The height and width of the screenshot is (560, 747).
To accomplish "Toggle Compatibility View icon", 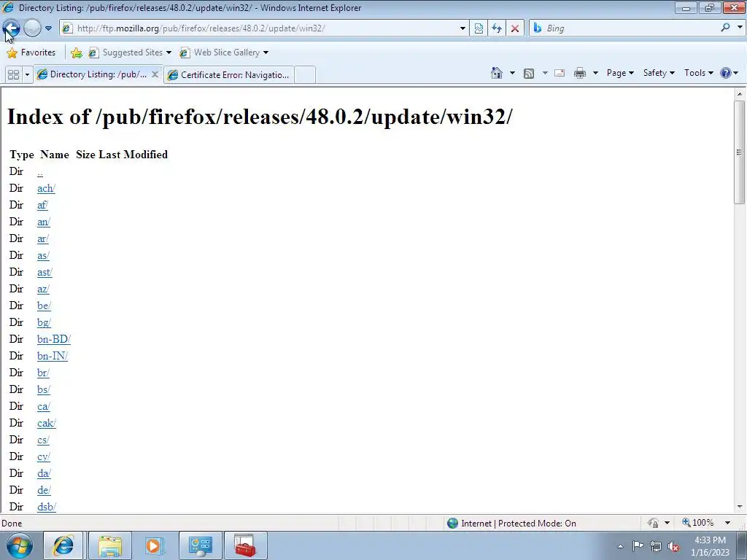I will pos(479,28).
